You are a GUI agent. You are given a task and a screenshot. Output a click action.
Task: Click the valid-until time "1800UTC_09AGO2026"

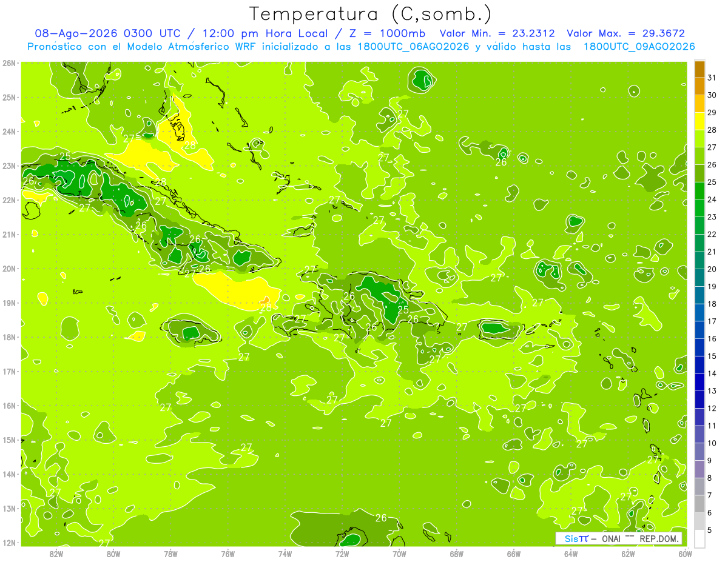tap(639, 47)
